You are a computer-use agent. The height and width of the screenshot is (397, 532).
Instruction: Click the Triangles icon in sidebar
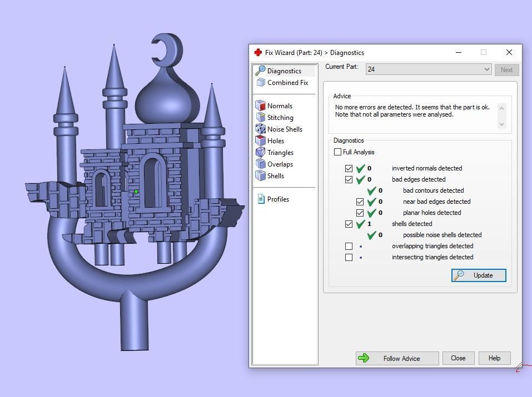[x=260, y=152]
